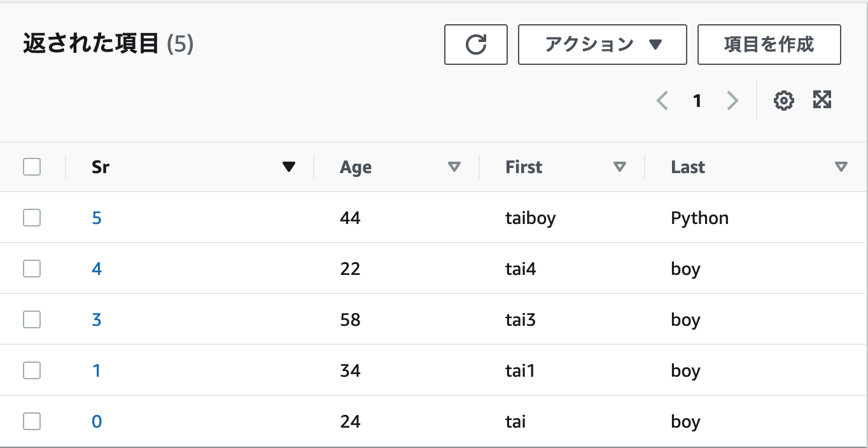Expand table to full screen
The width and height of the screenshot is (868, 448).
pos(822,100)
